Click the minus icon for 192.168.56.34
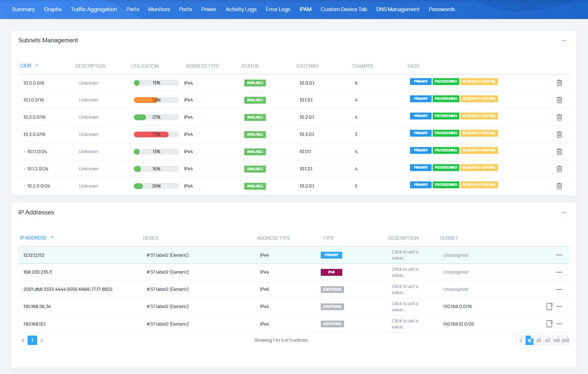The image size is (588, 374). 559,307
